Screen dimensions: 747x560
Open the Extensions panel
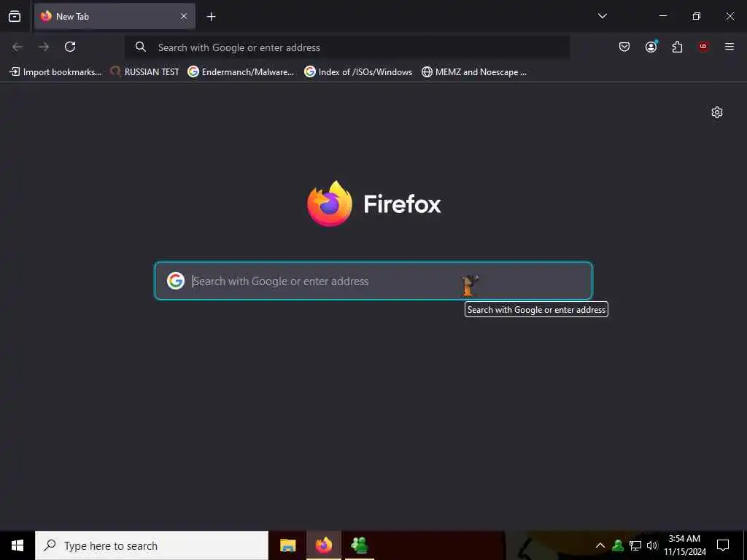point(677,47)
